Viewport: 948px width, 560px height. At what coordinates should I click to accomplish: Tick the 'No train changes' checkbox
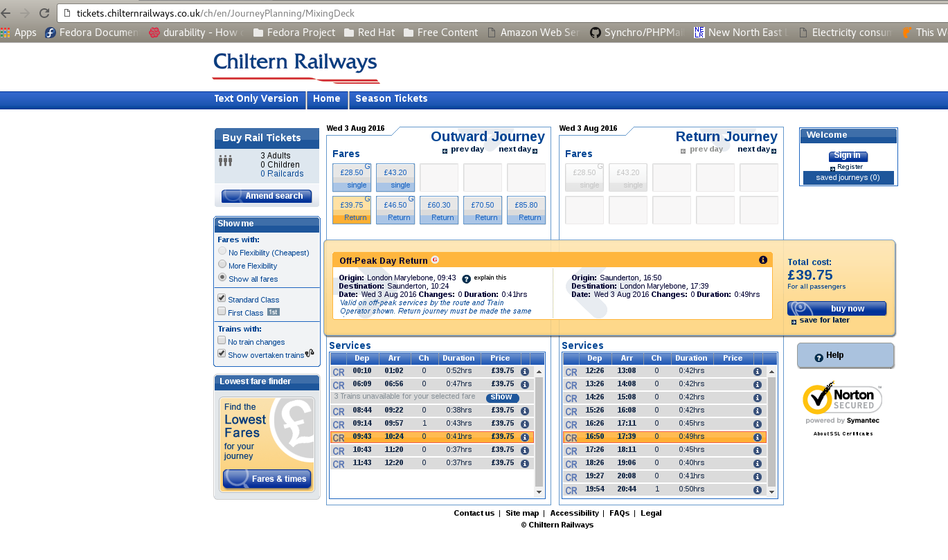coord(222,341)
